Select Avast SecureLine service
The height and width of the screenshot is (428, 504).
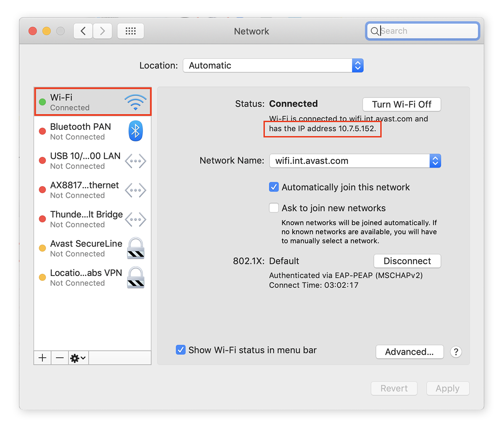(x=92, y=248)
